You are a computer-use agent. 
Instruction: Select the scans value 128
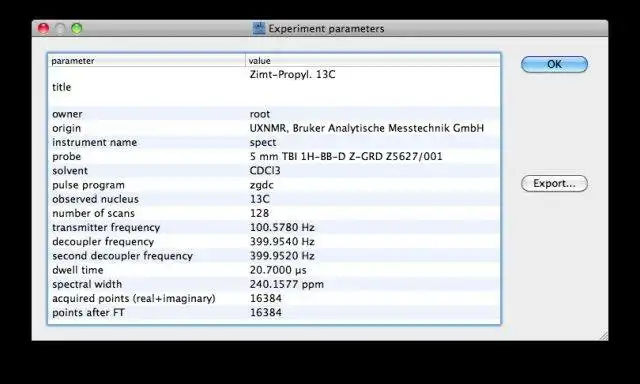(x=259, y=213)
